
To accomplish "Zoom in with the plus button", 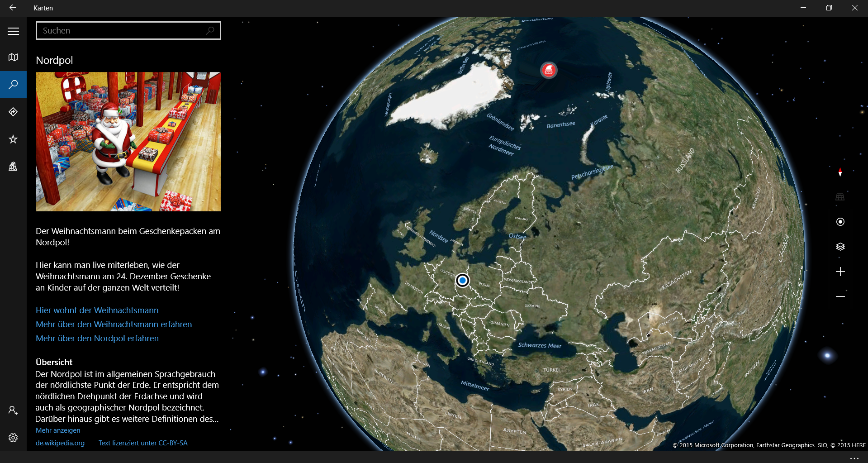I will pyautogui.click(x=840, y=272).
